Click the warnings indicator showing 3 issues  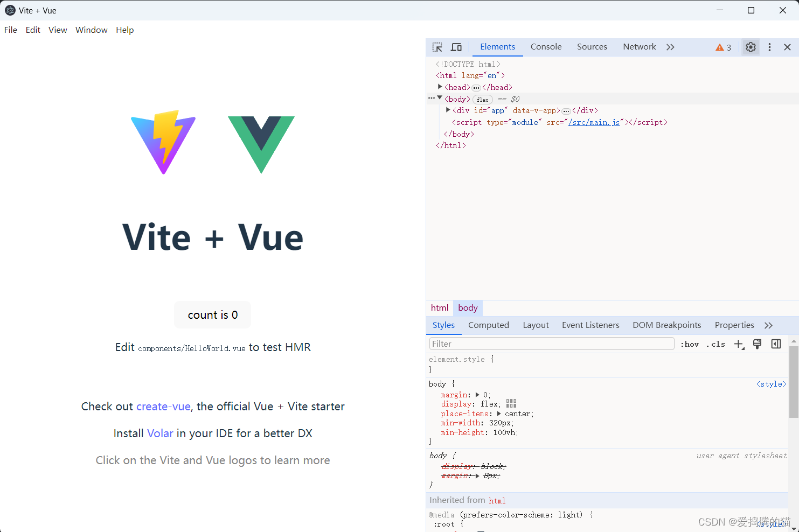coord(723,47)
